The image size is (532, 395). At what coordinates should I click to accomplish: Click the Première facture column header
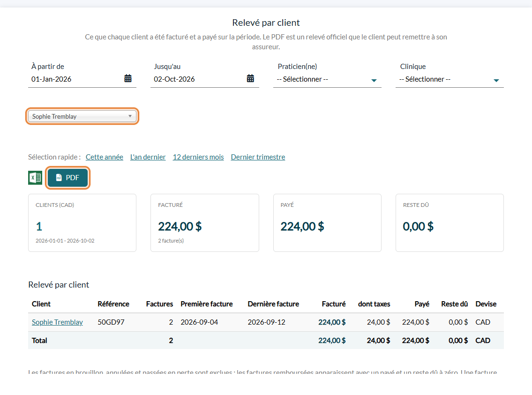tap(207, 304)
